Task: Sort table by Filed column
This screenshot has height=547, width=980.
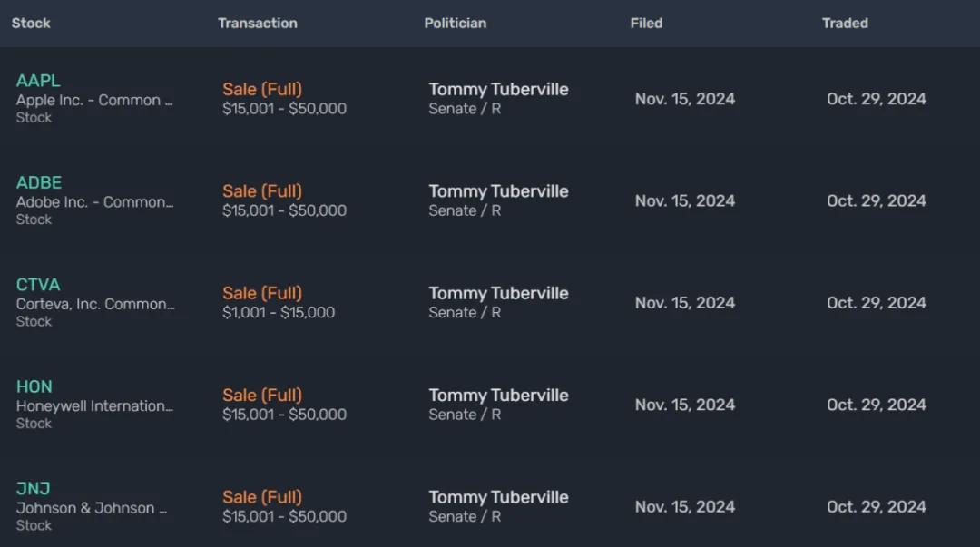Action: [x=646, y=24]
